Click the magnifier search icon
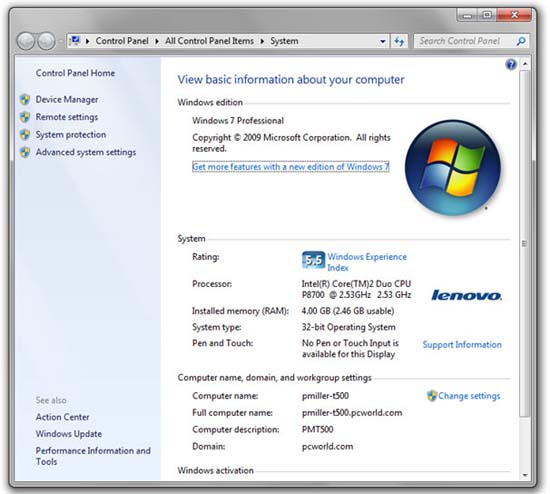Viewport: 550px width, 494px height. click(521, 41)
